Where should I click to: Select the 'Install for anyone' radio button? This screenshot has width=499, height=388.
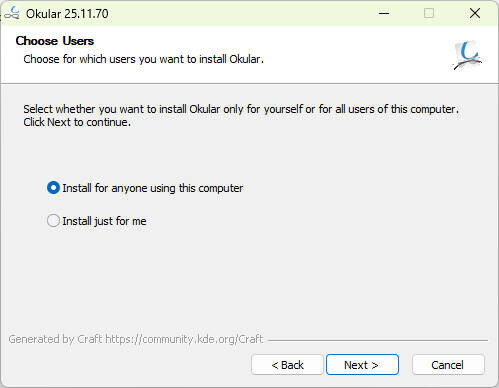pos(53,188)
